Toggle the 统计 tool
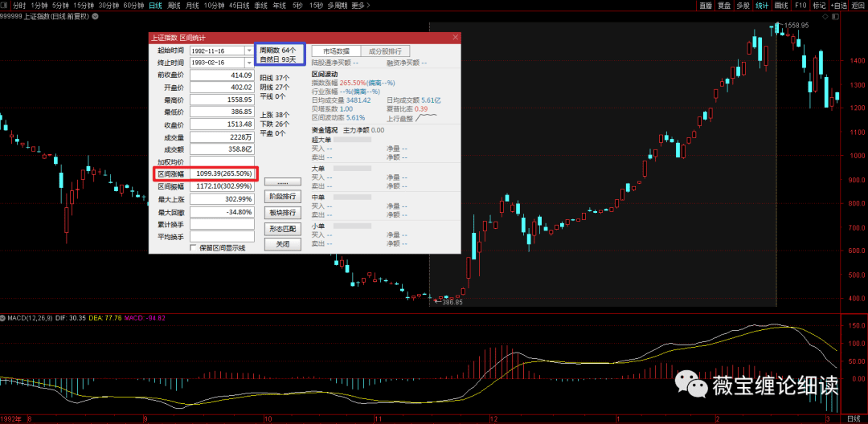 pyautogui.click(x=762, y=6)
